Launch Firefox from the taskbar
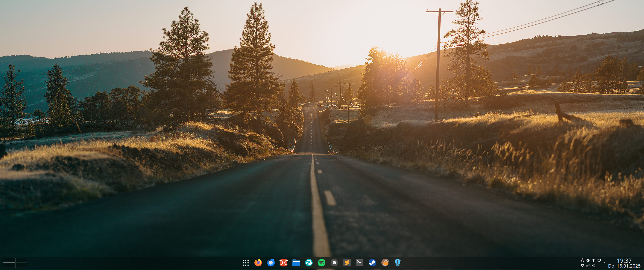 [x=258, y=263]
